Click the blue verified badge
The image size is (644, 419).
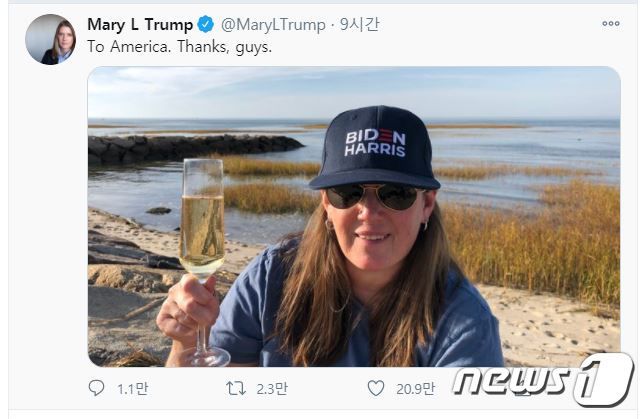point(206,24)
